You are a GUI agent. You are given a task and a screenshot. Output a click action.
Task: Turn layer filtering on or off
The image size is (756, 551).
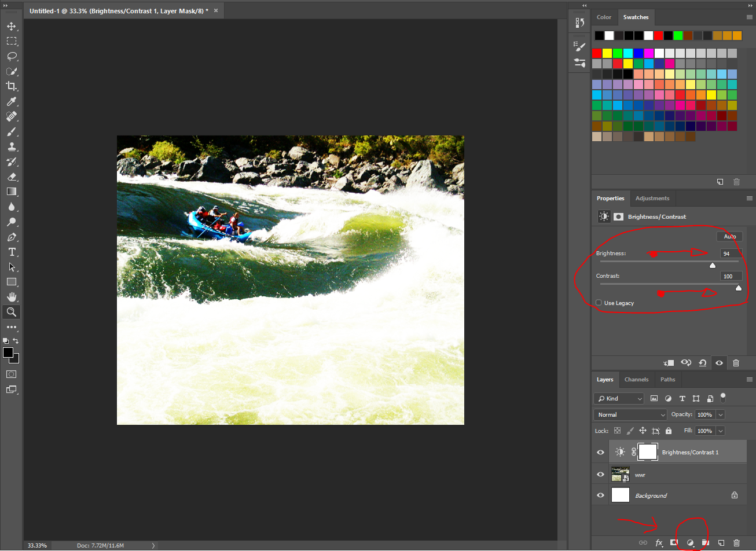coord(723,397)
